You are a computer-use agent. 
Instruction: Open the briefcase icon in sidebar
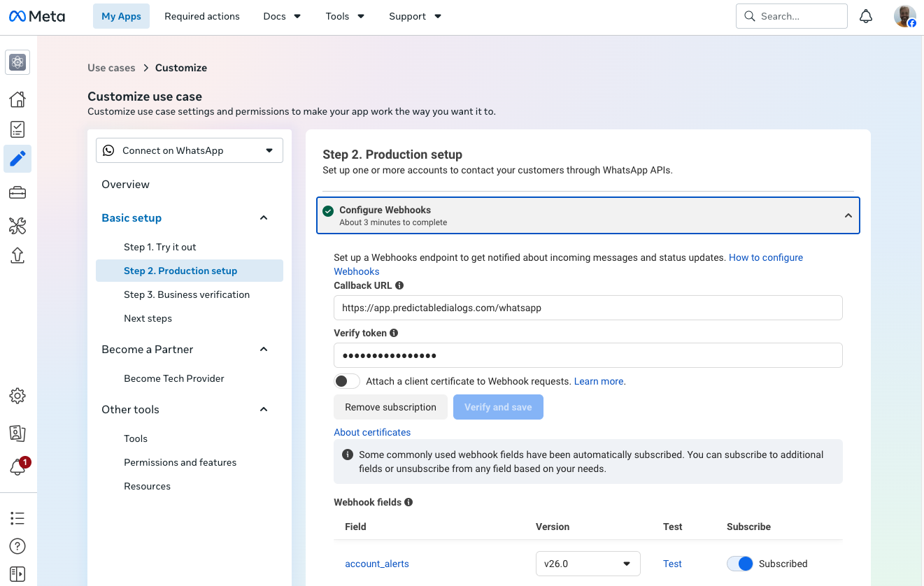pos(17,192)
